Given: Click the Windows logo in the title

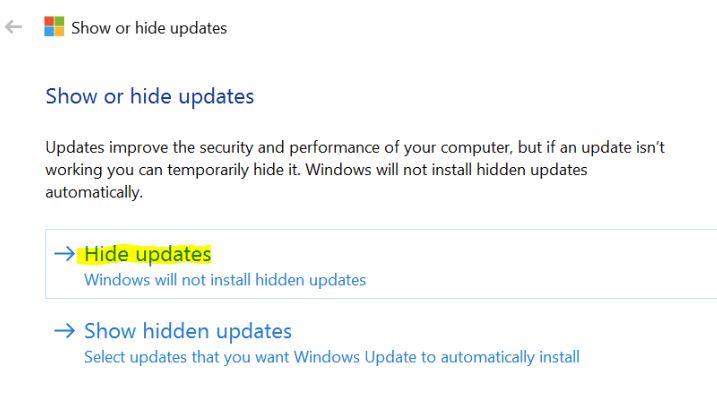Looking at the screenshot, I should pos(54,27).
